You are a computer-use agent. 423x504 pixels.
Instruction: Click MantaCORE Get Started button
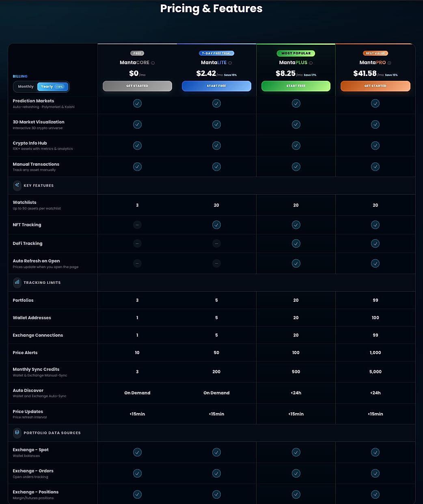(x=137, y=86)
